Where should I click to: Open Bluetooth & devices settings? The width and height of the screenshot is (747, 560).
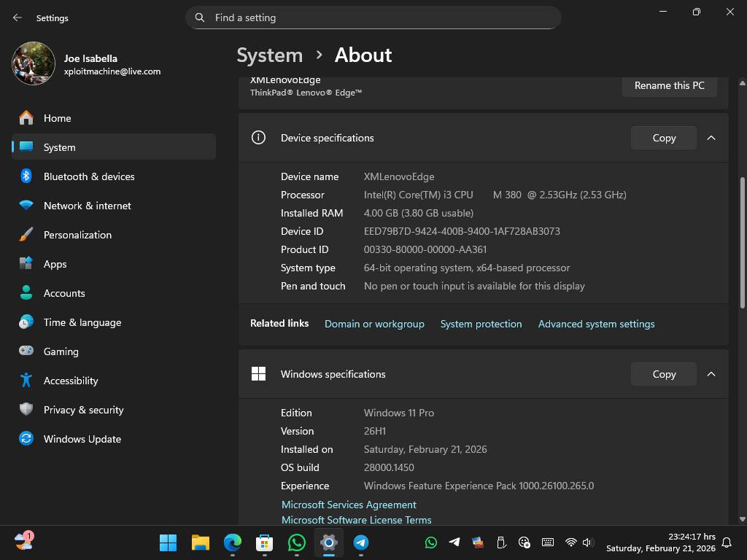click(x=114, y=176)
